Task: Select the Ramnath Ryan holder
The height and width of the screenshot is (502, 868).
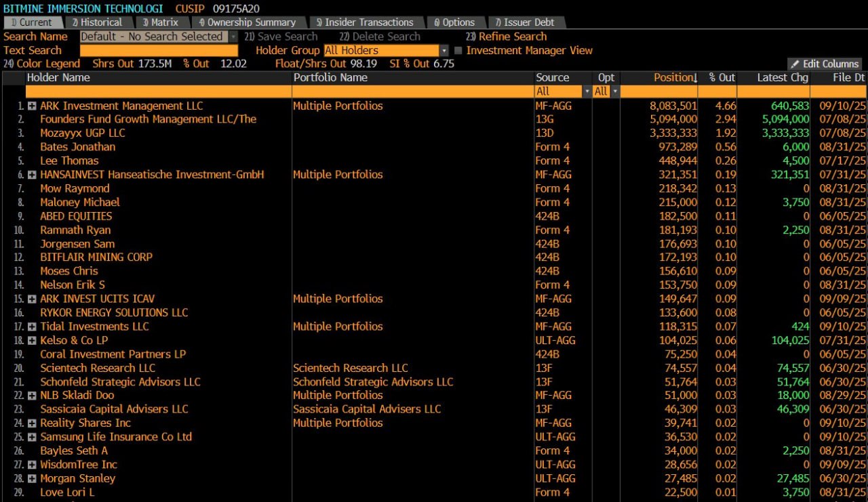Action: point(75,230)
